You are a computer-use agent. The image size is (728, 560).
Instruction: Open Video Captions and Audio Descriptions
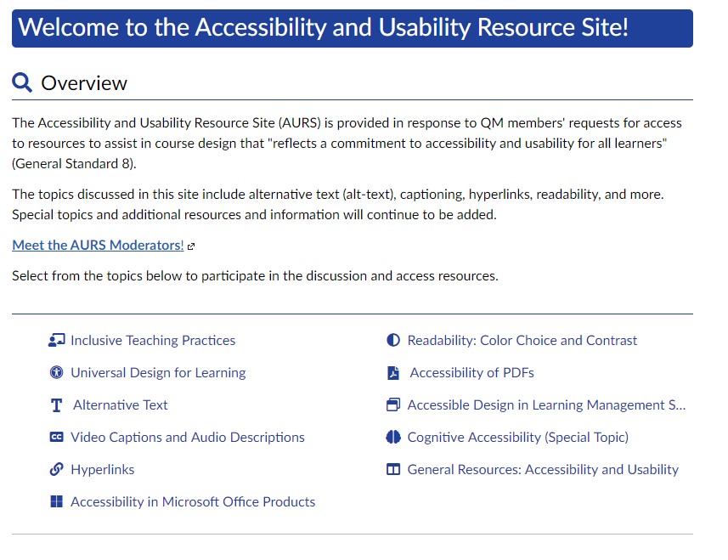188,438
